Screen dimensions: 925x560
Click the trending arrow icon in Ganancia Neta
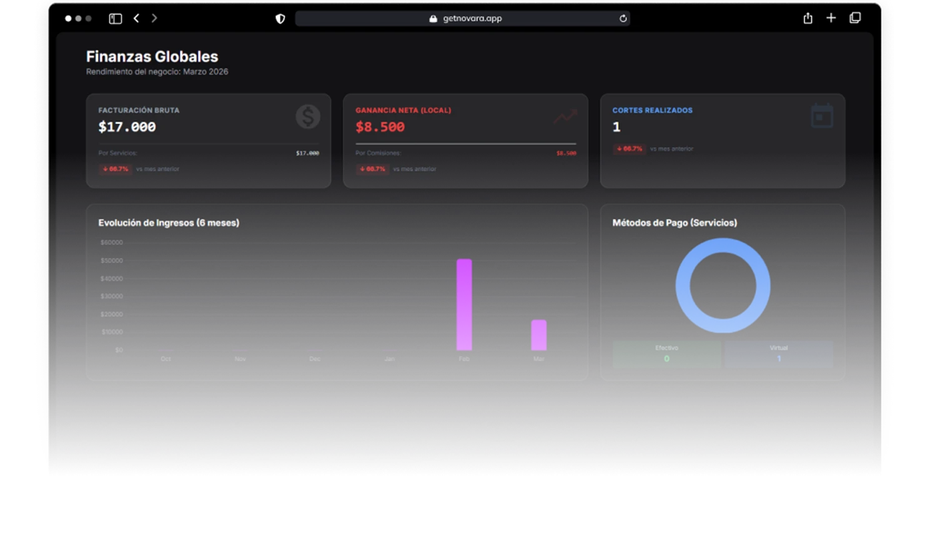pos(565,117)
